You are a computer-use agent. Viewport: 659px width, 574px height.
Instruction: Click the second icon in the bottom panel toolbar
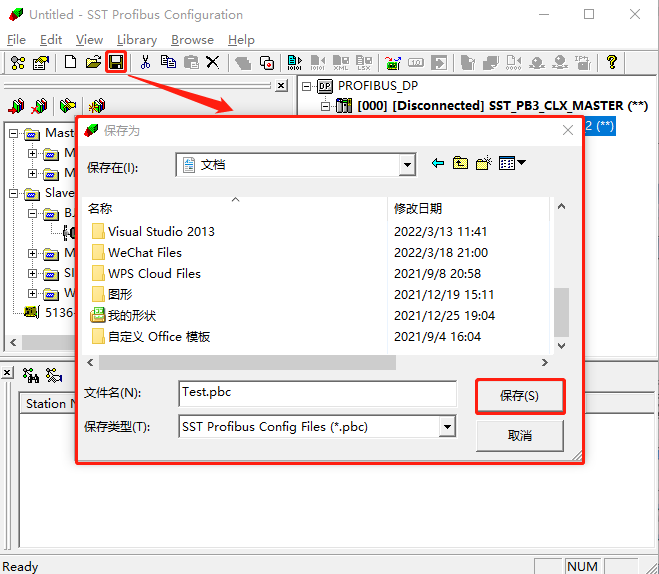pos(54,375)
